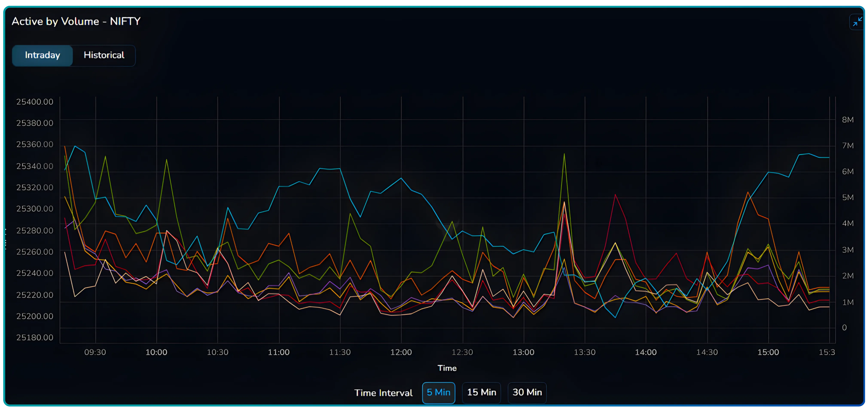This screenshot has width=868, height=411.
Task: Switch to the Historical tab
Action: [x=104, y=55]
